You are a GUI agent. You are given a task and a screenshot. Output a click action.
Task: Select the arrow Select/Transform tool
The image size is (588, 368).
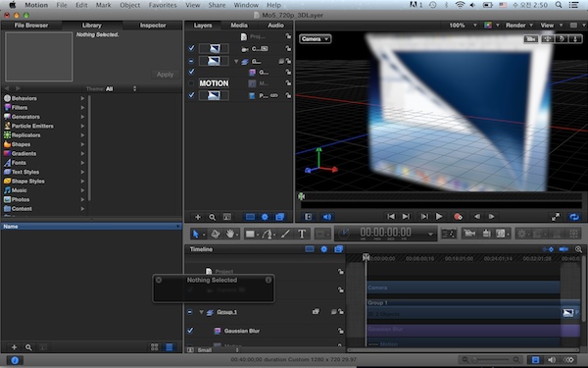pos(195,234)
